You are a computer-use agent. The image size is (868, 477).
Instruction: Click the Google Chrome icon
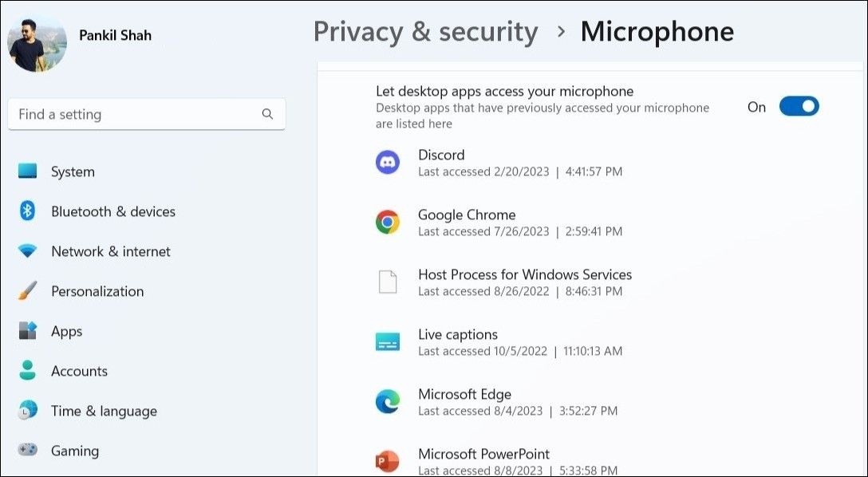click(388, 222)
